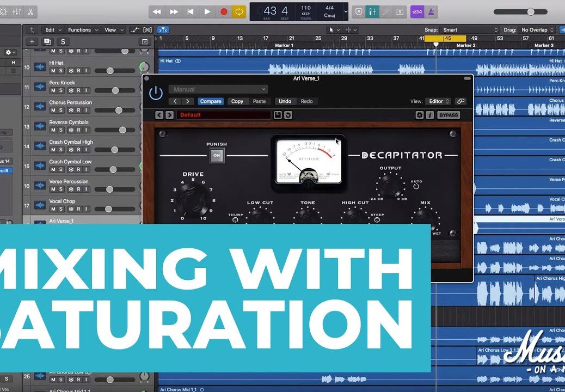Toggle the blue Catch playhead button
The image size is (565, 392).
[163, 30]
